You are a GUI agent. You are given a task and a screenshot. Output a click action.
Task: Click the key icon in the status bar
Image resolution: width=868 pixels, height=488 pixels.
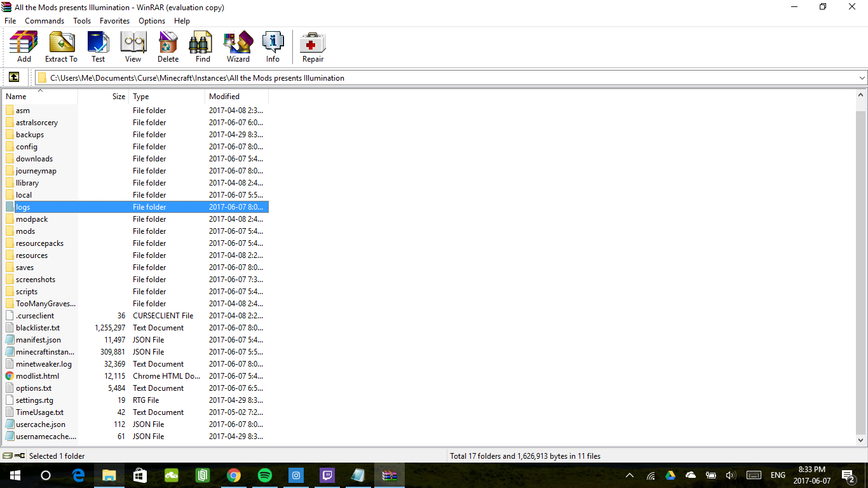[20, 456]
